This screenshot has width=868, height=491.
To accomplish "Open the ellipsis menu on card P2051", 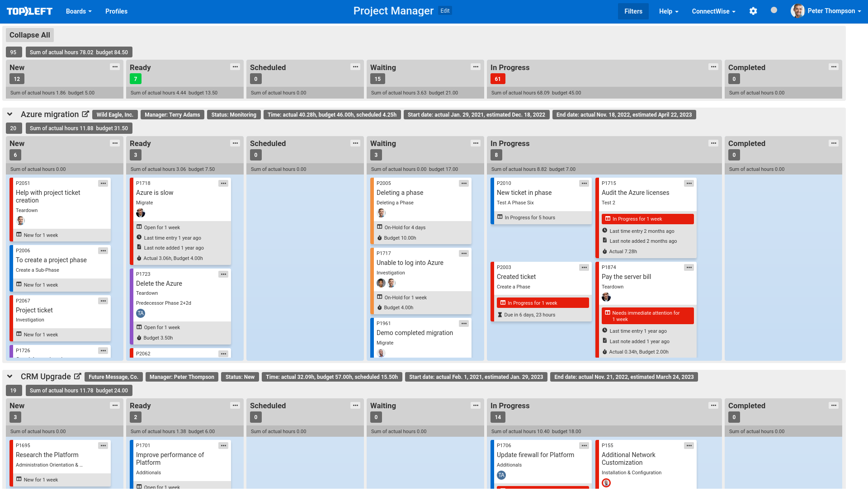I will click(103, 184).
